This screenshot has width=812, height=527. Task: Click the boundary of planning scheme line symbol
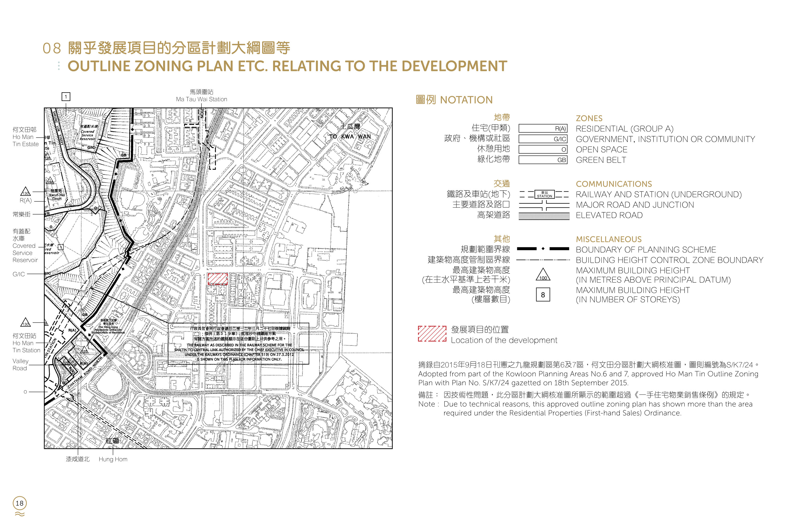pyautogui.click(x=543, y=249)
